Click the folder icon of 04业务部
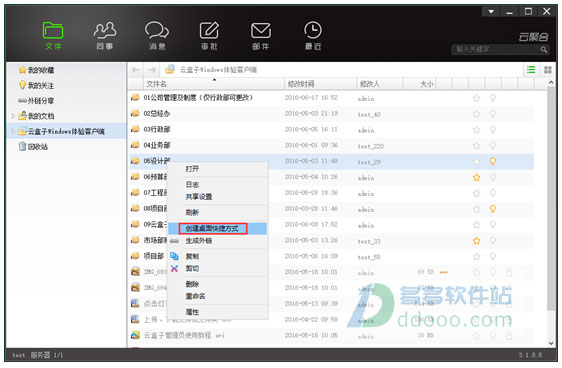 [135, 145]
